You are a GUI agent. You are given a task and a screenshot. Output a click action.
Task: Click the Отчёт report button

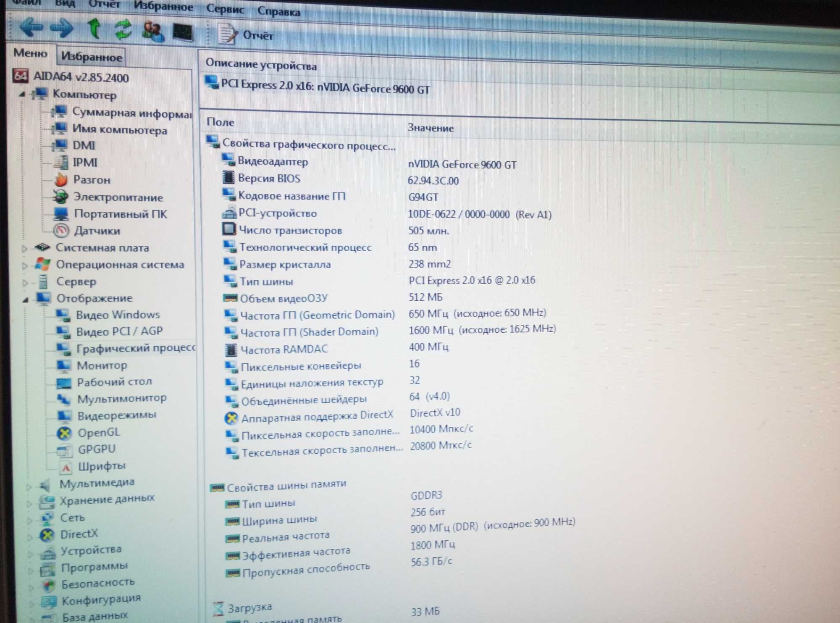pyautogui.click(x=245, y=34)
